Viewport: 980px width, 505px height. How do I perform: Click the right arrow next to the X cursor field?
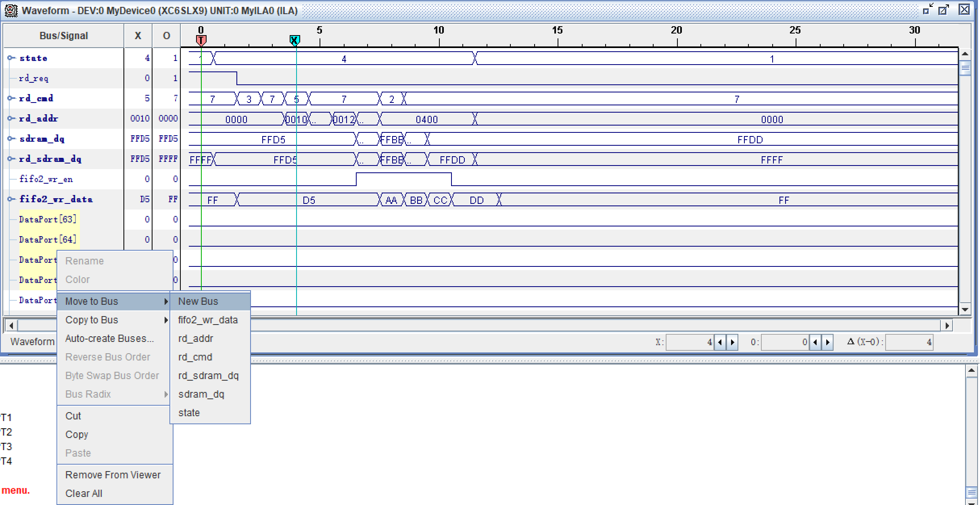pos(732,342)
